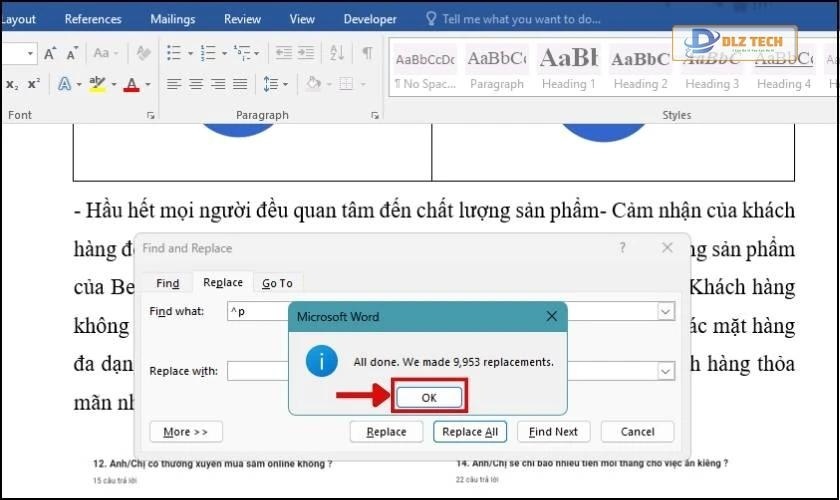This screenshot has height=500, width=840.
Task: Align text to the left
Action: click(173, 85)
